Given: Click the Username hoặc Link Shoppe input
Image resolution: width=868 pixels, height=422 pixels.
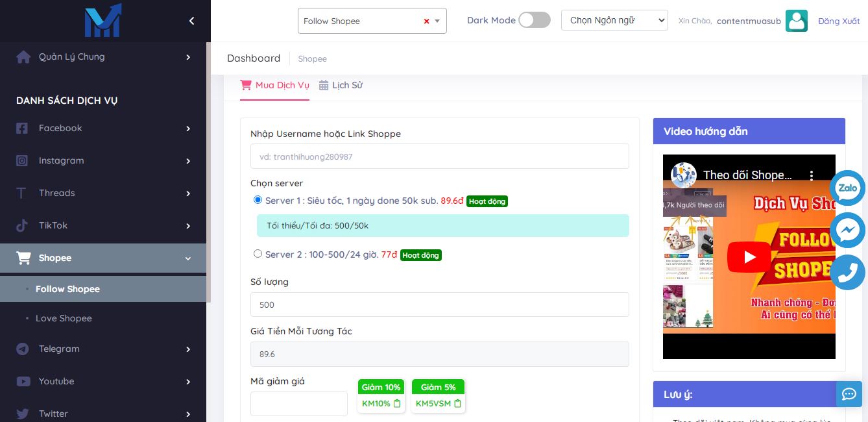Looking at the screenshot, I should point(440,156).
